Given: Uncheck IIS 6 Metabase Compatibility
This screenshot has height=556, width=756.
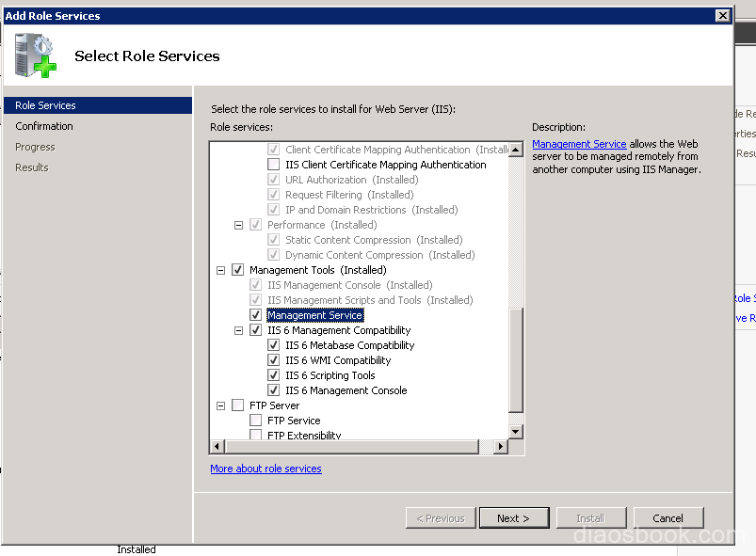Looking at the screenshot, I should (x=273, y=345).
